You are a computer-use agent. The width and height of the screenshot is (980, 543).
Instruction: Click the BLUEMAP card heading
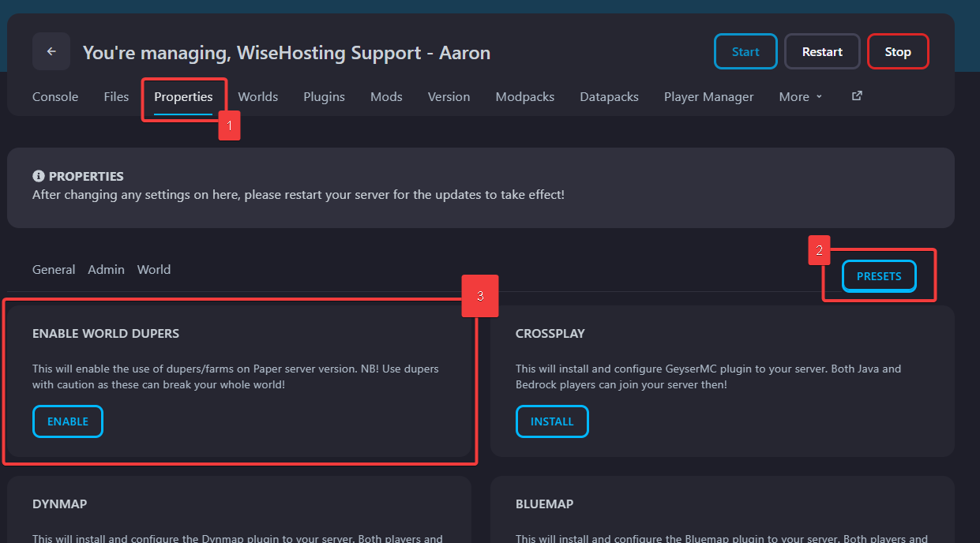pyautogui.click(x=544, y=504)
